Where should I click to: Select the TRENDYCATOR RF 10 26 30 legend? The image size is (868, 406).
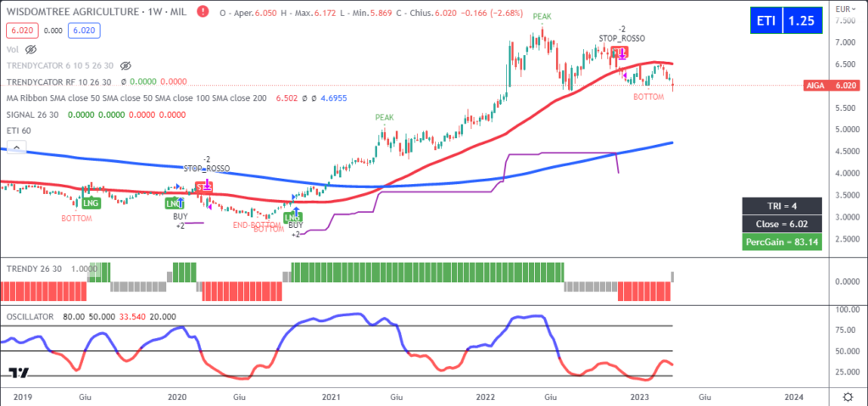coord(58,81)
